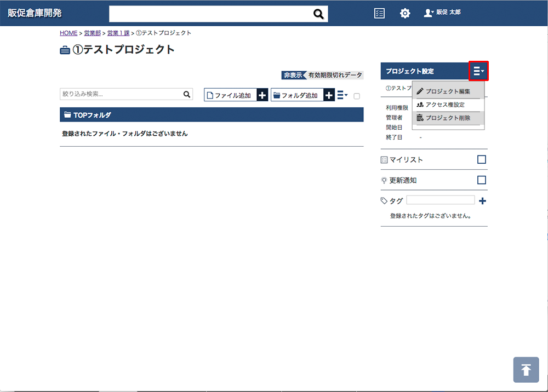
Task: Click the TOPフォルダ header folder icon
Action: tap(67, 114)
